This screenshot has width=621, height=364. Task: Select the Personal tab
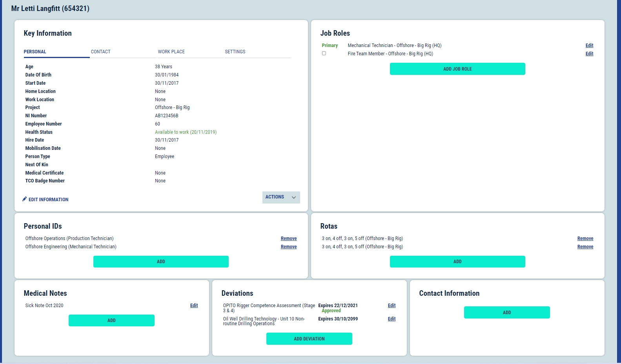35,52
